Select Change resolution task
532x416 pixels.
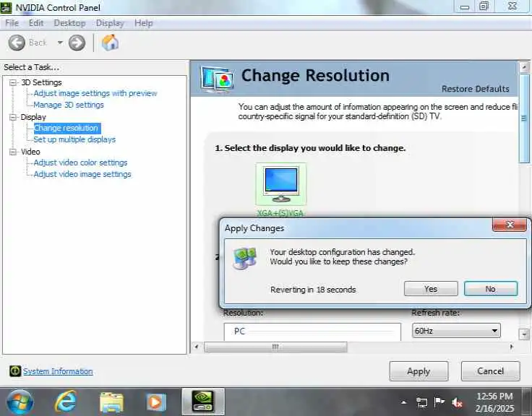point(66,128)
